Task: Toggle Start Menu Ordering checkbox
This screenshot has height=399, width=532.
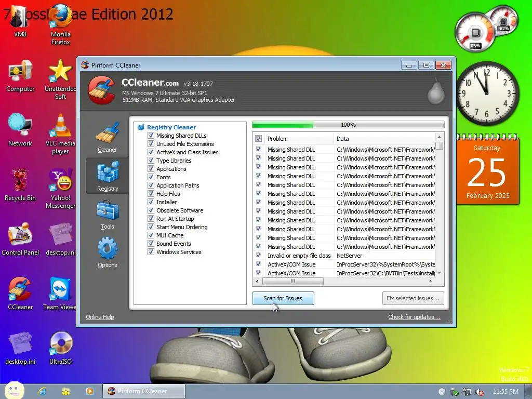Action: pyautogui.click(x=151, y=227)
